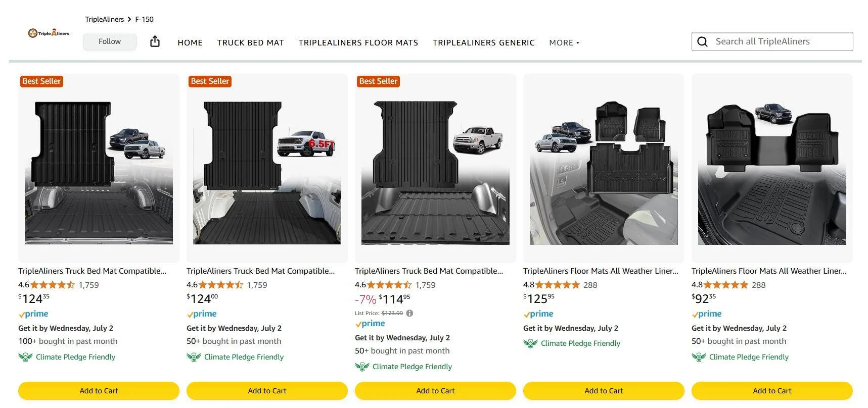Expand the MORE navigation dropdown
The width and height of the screenshot is (868, 408).
click(x=564, y=43)
